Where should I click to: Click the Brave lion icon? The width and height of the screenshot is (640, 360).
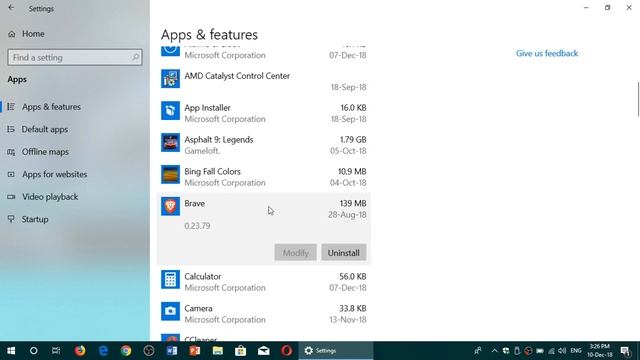tap(170, 206)
